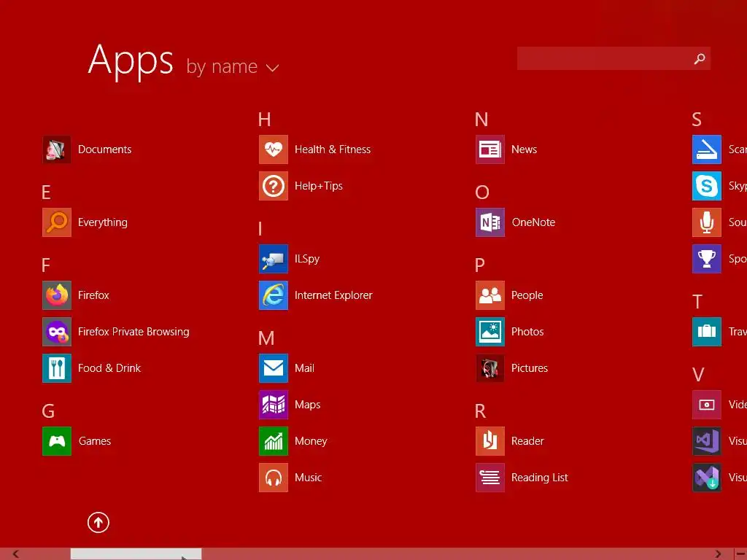Open the Skype app icon

(707, 186)
